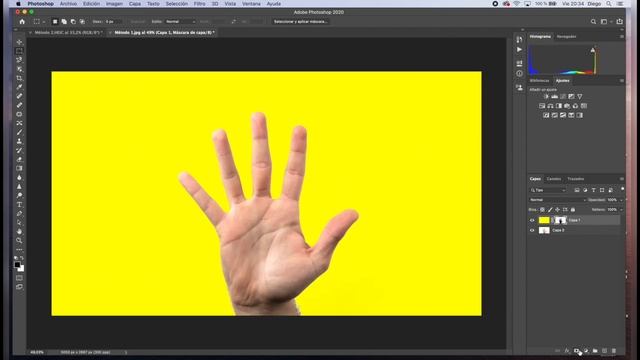This screenshot has height=360, width=640.
Task: Open the Relleno slider arrow
Action: [622, 210]
